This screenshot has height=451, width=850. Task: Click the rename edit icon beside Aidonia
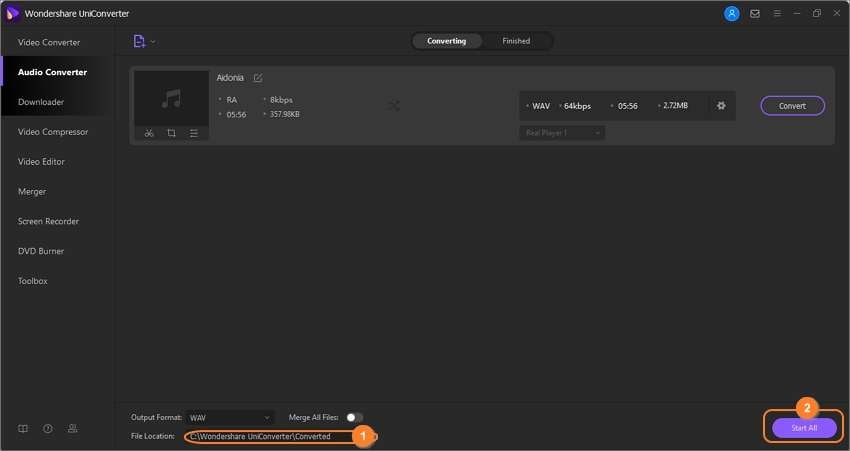coord(258,78)
